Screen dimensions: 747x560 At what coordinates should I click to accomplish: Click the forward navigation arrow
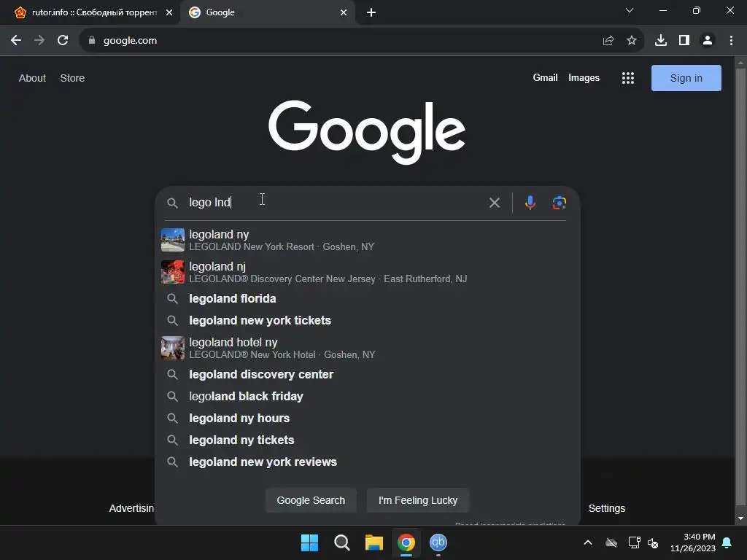click(x=39, y=41)
